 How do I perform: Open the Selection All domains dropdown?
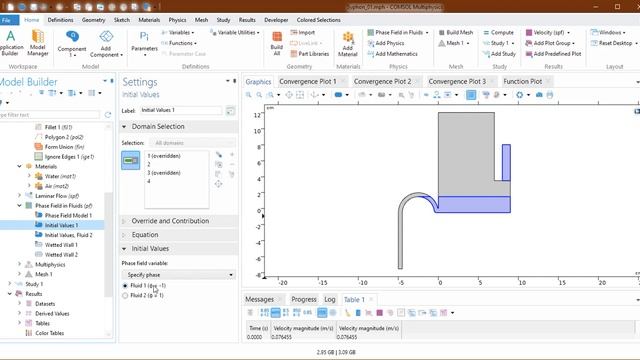192,143
